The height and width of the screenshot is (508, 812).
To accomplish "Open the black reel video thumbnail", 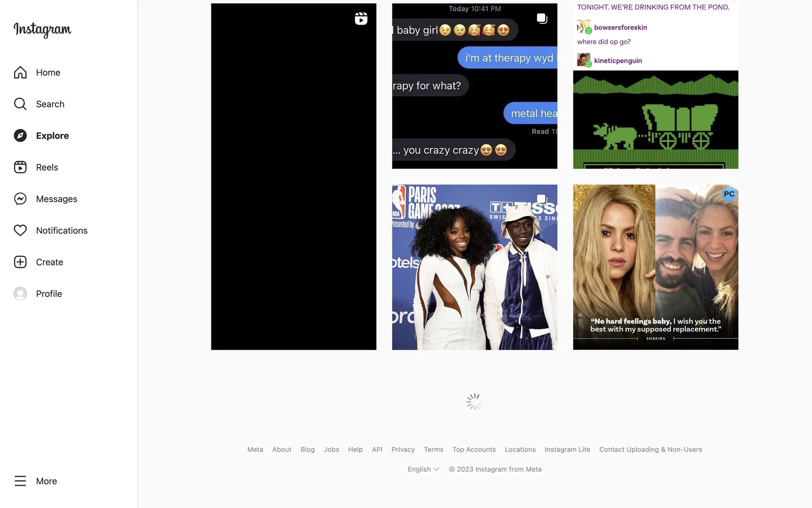I will [294, 177].
